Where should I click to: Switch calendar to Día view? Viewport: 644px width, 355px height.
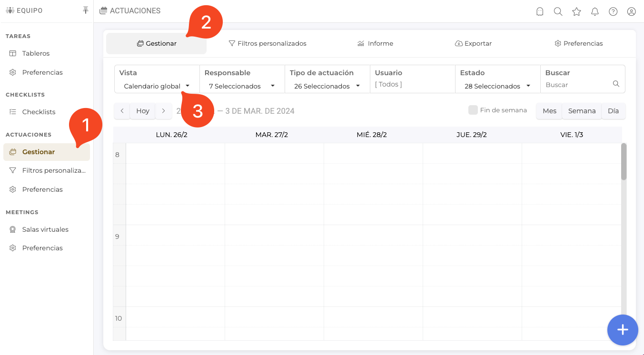coord(613,111)
